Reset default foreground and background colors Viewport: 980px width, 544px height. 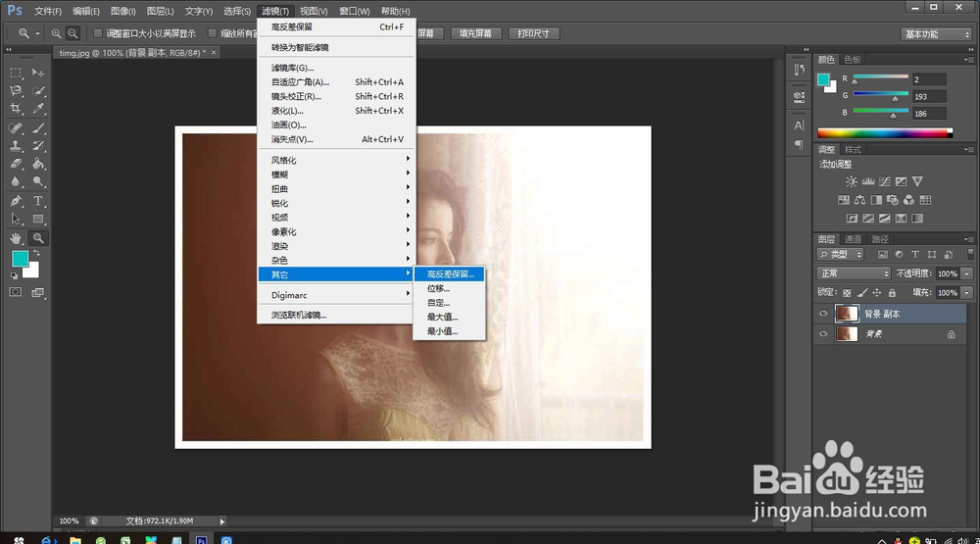point(15,275)
